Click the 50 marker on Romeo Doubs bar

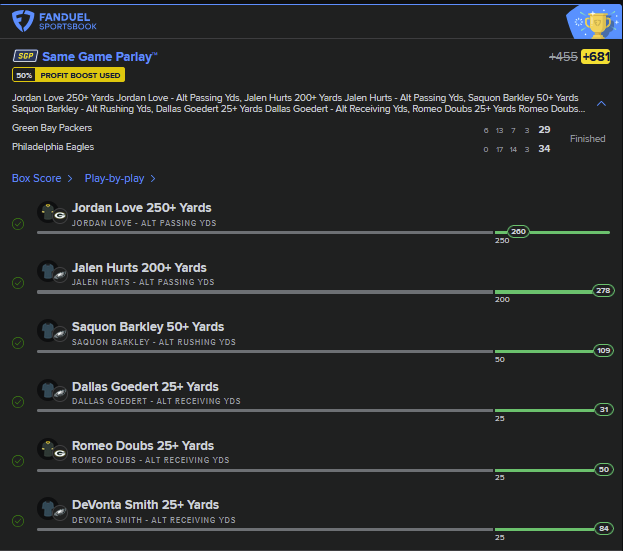coord(604,470)
